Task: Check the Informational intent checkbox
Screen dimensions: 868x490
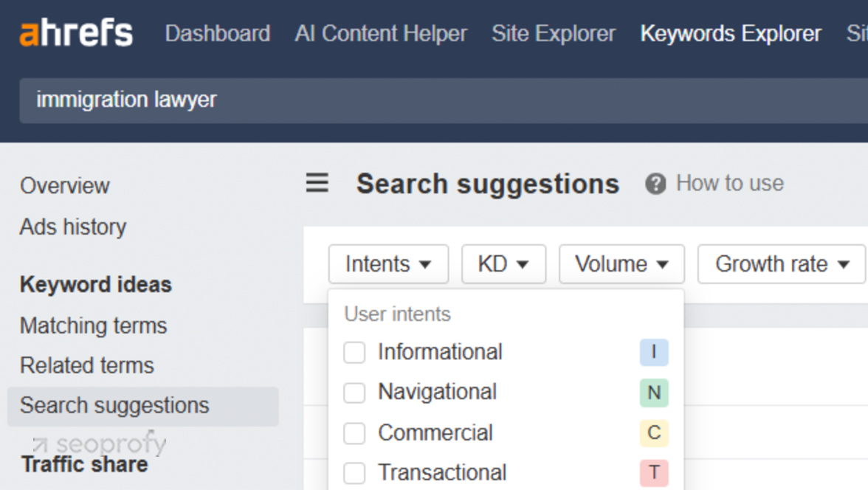Action: pyautogui.click(x=354, y=352)
